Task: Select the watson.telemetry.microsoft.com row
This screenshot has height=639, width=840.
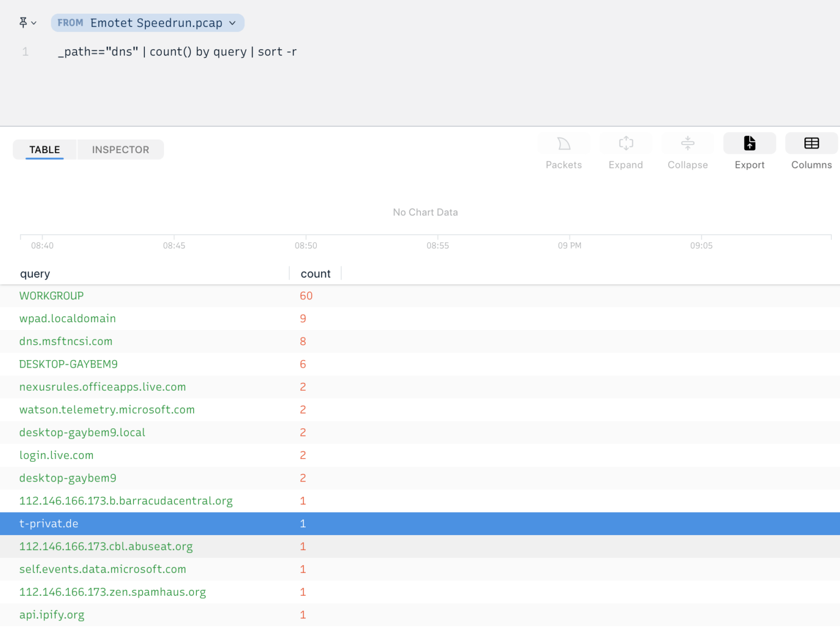Action: (x=420, y=410)
